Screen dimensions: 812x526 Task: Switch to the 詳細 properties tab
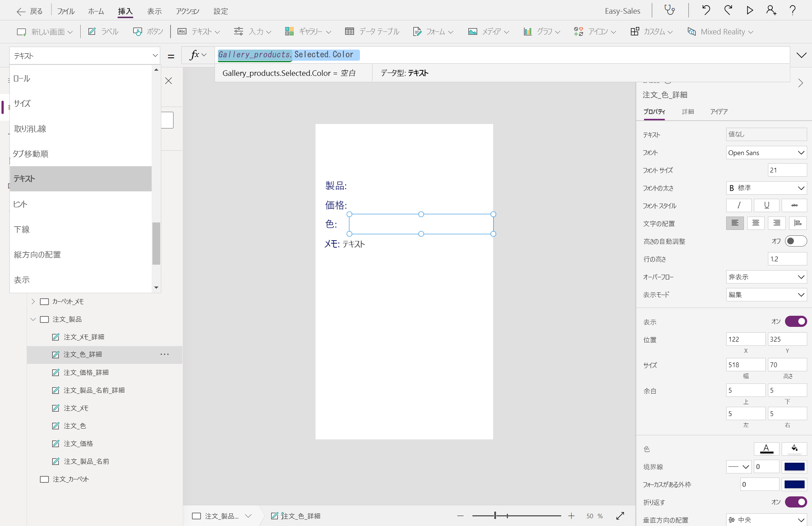[688, 111]
